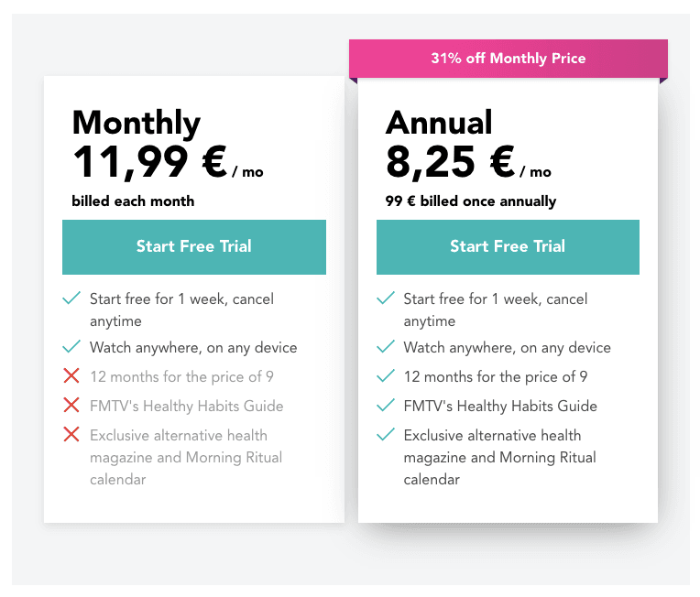Click red X beside Monthly alternative health magazine
The width and height of the screenshot is (700, 597).
(x=71, y=434)
